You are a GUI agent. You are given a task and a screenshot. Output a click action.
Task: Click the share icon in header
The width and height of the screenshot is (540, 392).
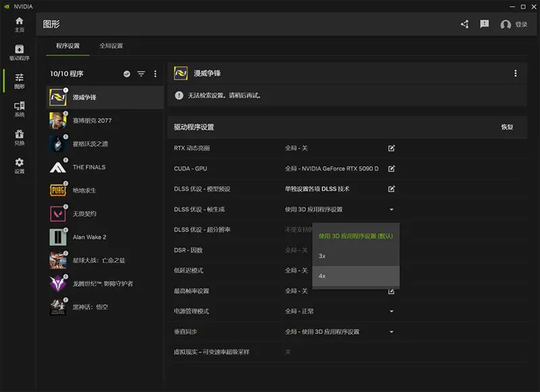pyautogui.click(x=464, y=24)
